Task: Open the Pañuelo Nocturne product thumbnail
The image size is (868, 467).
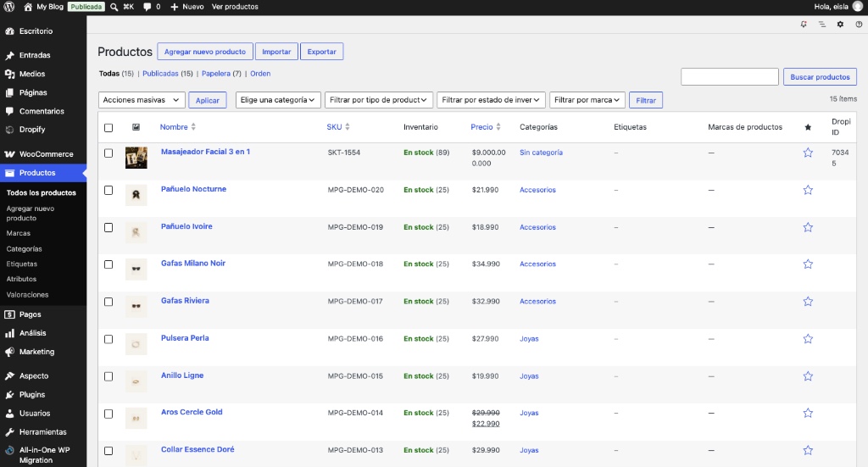Action: [x=136, y=195]
